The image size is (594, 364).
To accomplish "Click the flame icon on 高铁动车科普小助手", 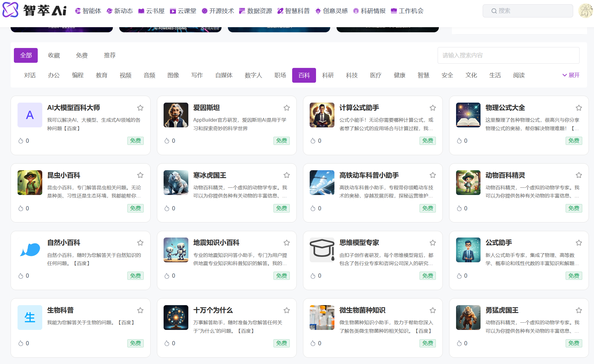I will pyautogui.click(x=313, y=208).
